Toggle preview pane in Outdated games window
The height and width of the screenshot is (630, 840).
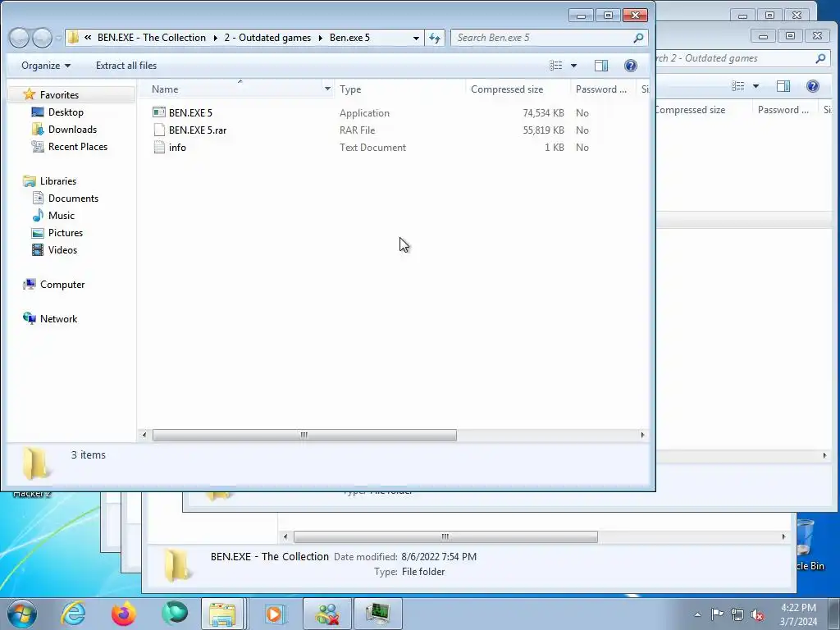click(783, 86)
